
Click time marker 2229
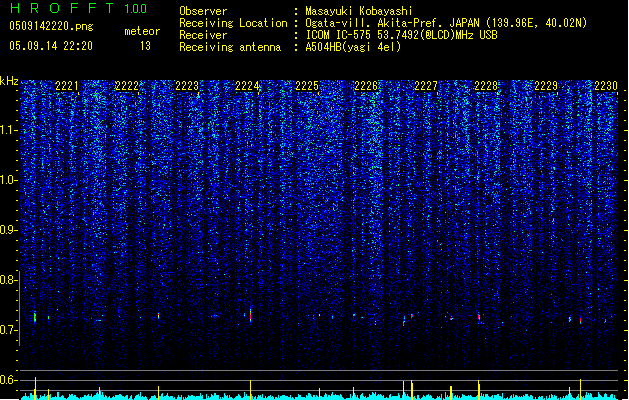(x=546, y=86)
